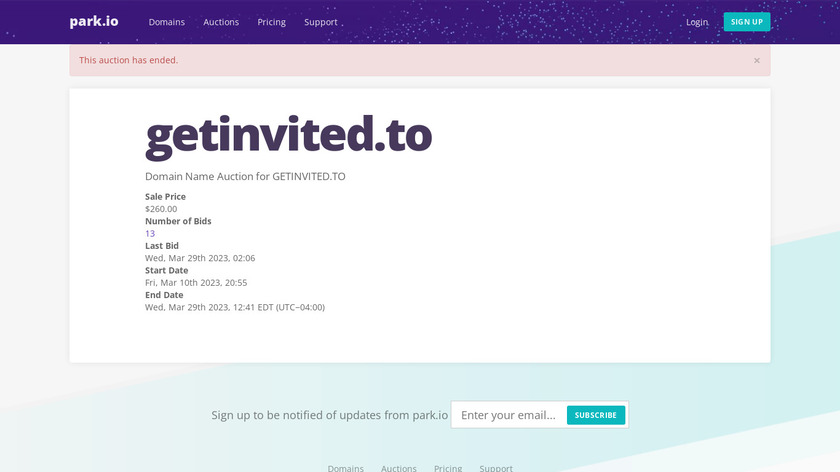The height and width of the screenshot is (472, 840).
Task: Click the footer Pricing link
Action: point(448,467)
